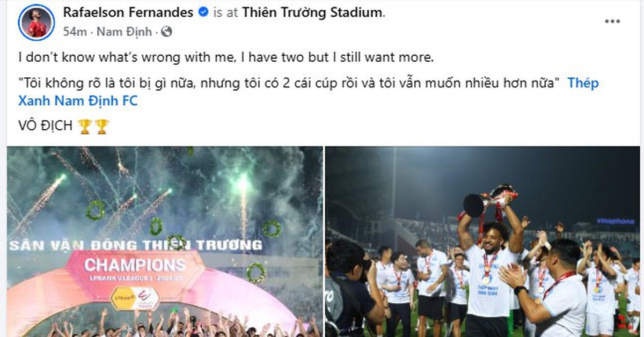Viewport: 644px width, 337px height.
Task: Open Rafaelson Fernandes profile picture avatar
Action: point(36,23)
